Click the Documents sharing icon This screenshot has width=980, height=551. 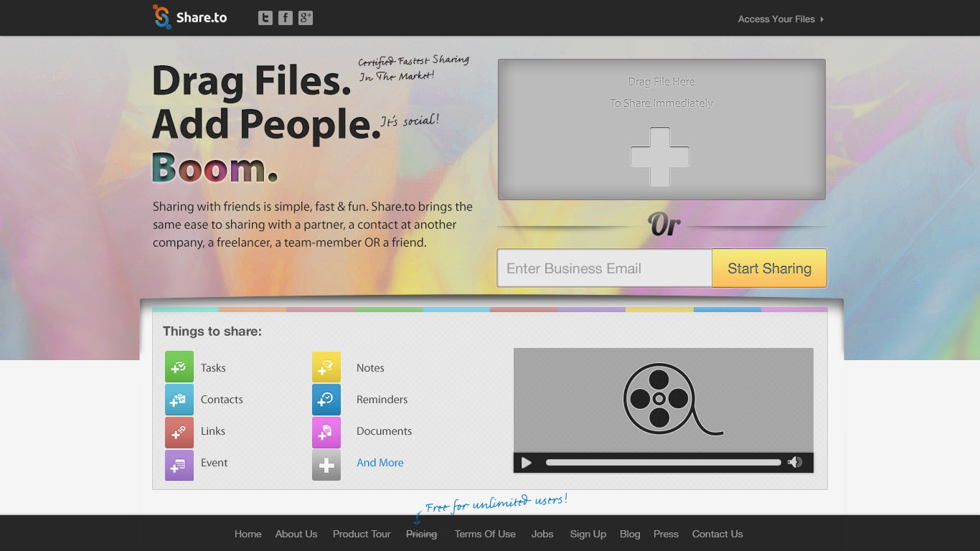click(x=326, y=432)
